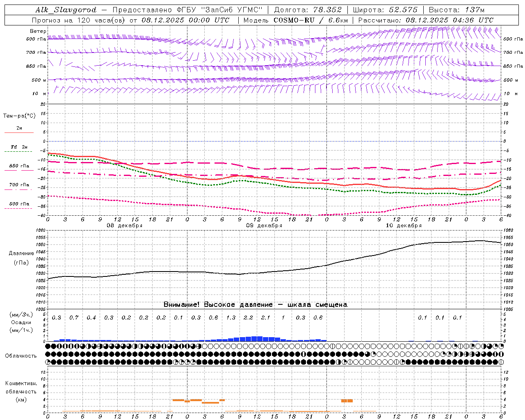525x420 pixels.
Task: Click the (мм/3ч.) unit label
Action: pyautogui.click(x=21, y=315)
